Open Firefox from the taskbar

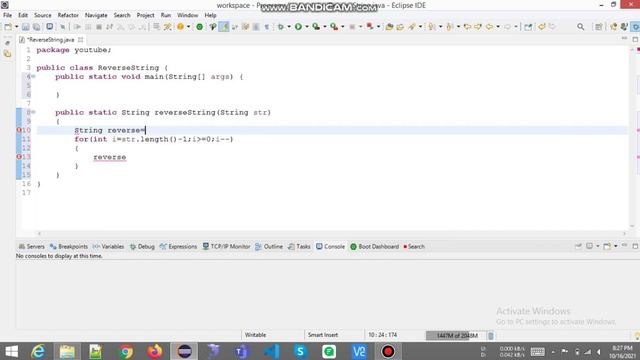[155, 351]
